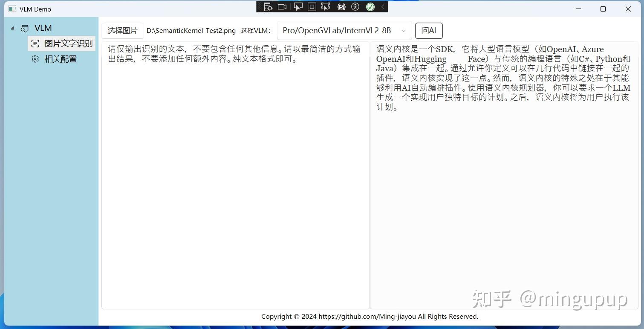Click the gear icon next to 相关配置
This screenshot has width=644, height=329.
[35, 59]
